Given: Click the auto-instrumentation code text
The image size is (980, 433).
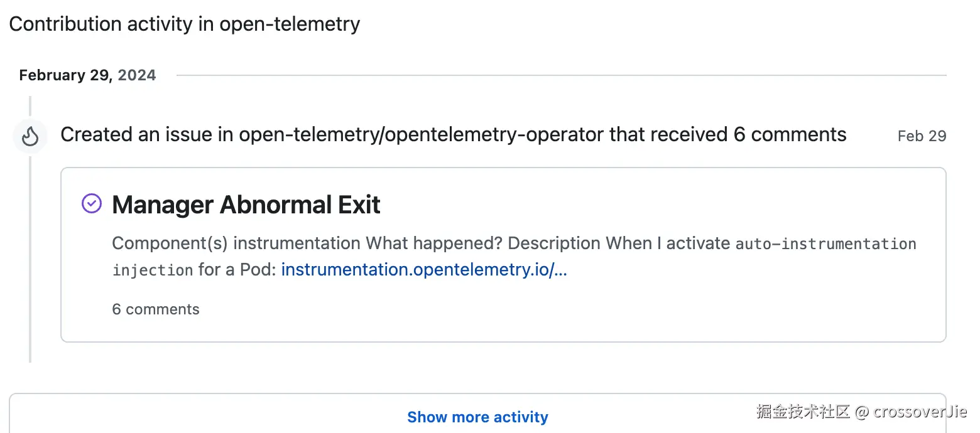Looking at the screenshot, I should click(x=825, y=243).
